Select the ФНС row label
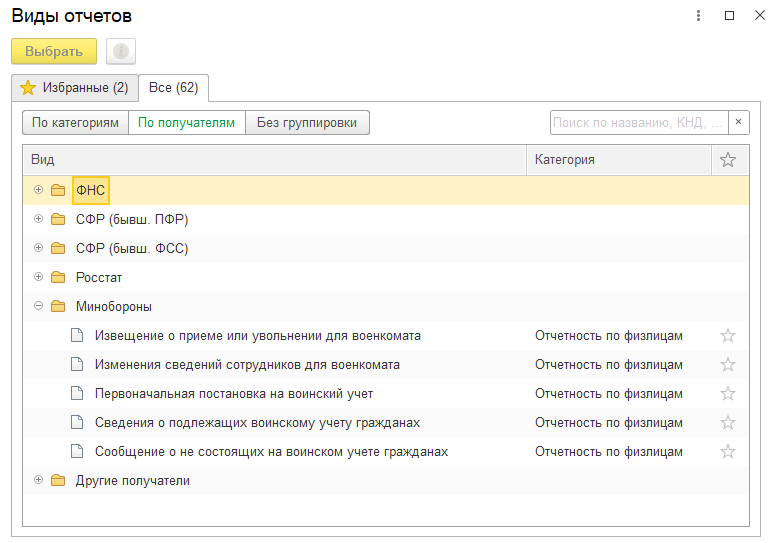This screenshot has height=543, width=772. [91, 191]
